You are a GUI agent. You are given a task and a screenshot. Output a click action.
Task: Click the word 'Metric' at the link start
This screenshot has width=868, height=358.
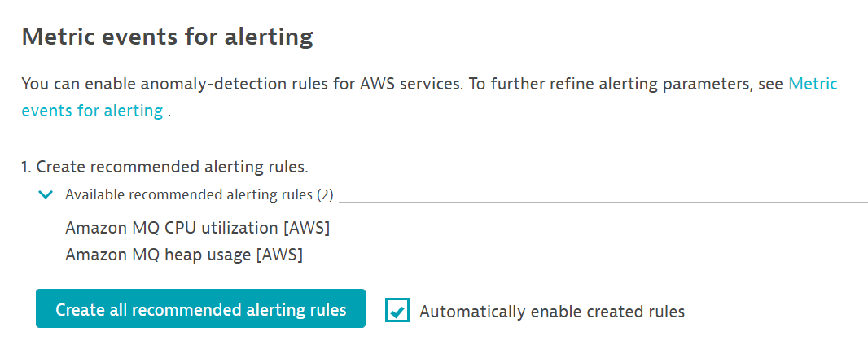(x=813, y=84)
